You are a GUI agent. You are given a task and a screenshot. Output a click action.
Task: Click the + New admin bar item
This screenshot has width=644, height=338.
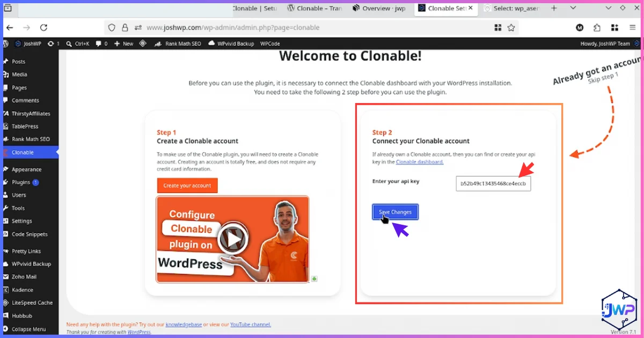point(124,43)
